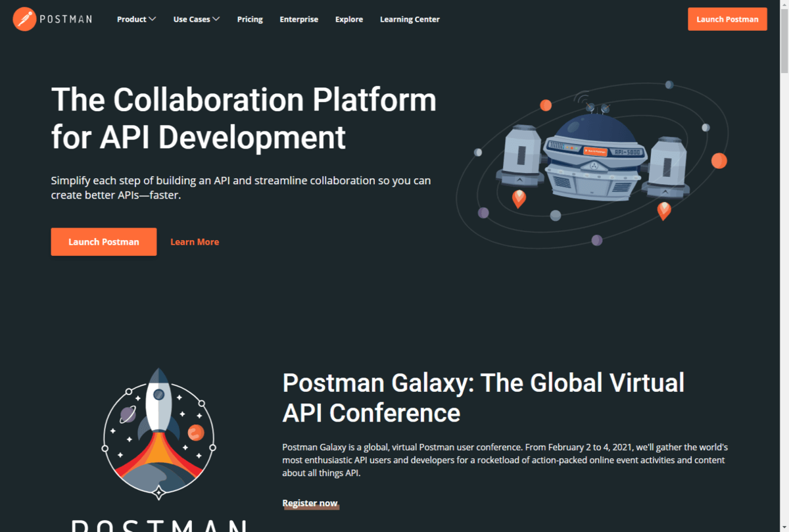789x532 pixels.
Task: Click the Postman logo icon
Action: pyautogui.click(x=24, y=19)
